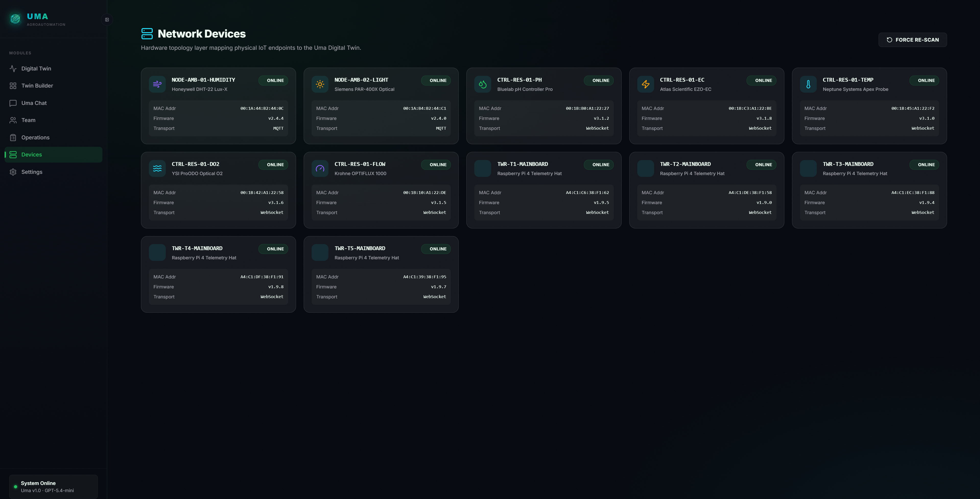The image size is (980, 499).
Task: Click MQTT transport on NODE-AMB-02-LIGHT card
Action: tap(441, 128)
